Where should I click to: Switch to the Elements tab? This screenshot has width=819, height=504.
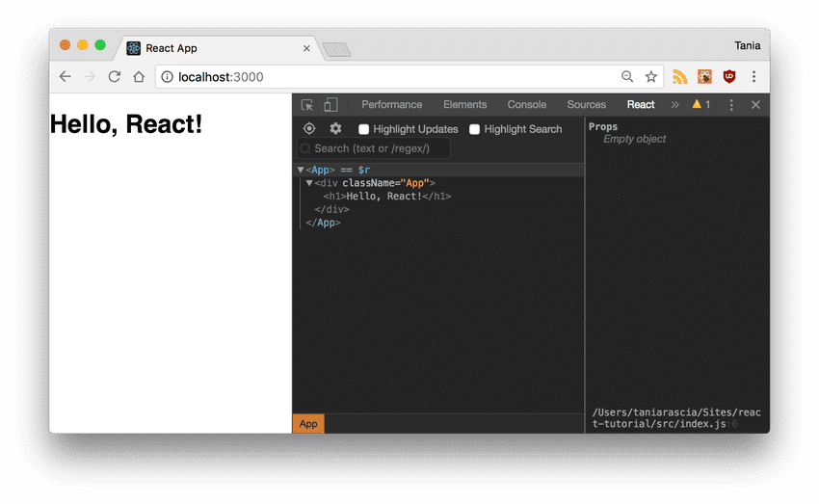click(464, 104)
